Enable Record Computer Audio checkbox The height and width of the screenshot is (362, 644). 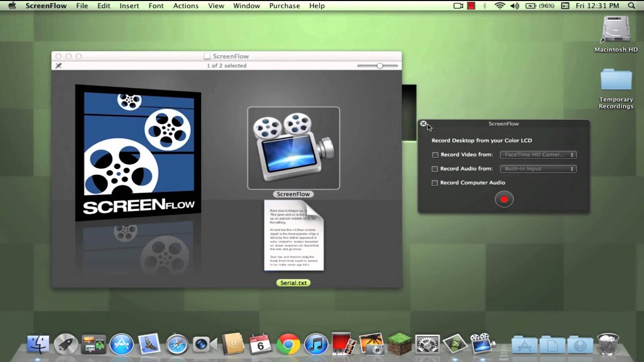point(435,183)
